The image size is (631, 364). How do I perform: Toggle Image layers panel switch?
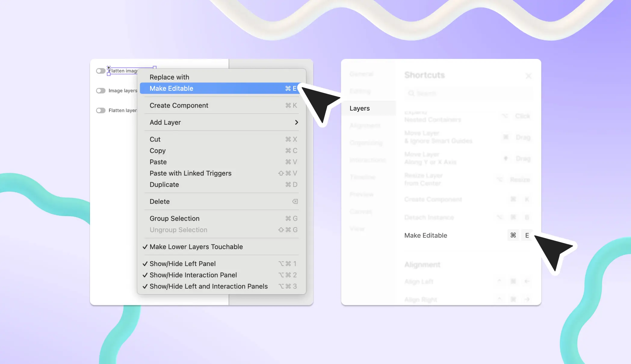point(100,90)
